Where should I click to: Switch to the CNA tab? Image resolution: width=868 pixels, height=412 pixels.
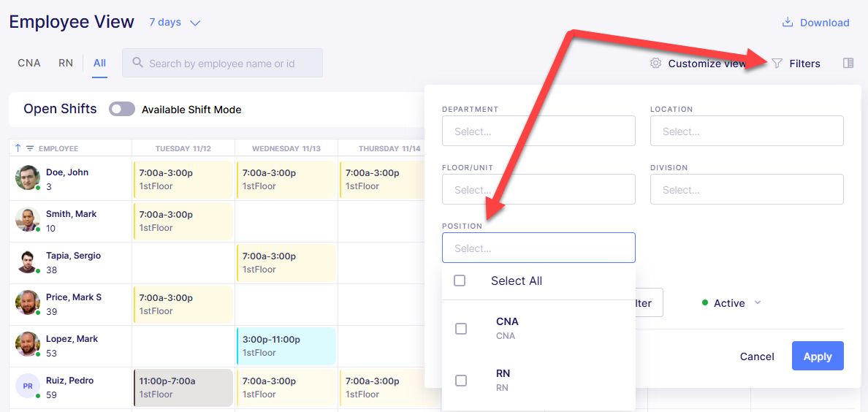(29, 63)
